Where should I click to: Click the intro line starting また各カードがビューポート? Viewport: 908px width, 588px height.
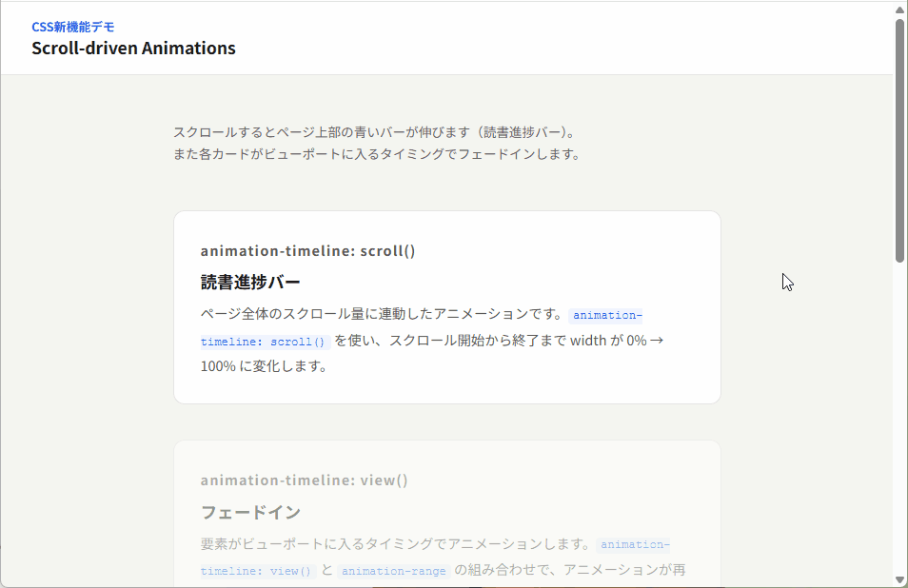pyautogui.click(x=377, y=154)
